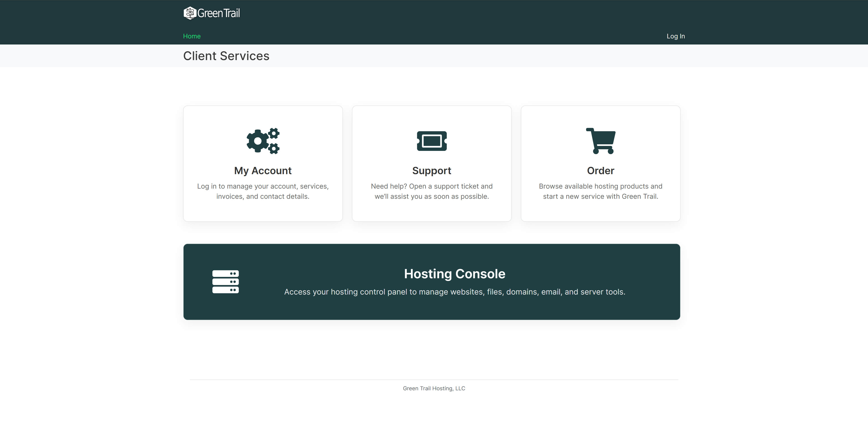
Task: Click the Support ticket icon
Action: pyautogui.click(x=432, y=141)
